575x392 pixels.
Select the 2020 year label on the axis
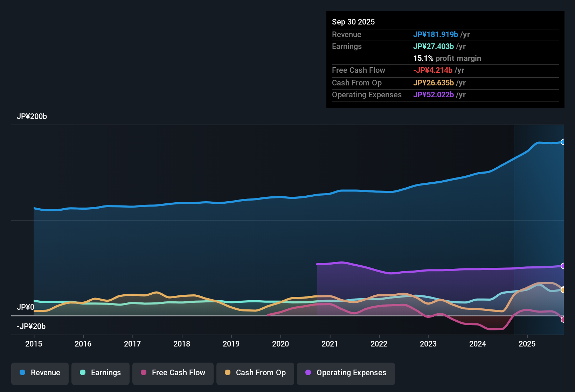[280, 344]
